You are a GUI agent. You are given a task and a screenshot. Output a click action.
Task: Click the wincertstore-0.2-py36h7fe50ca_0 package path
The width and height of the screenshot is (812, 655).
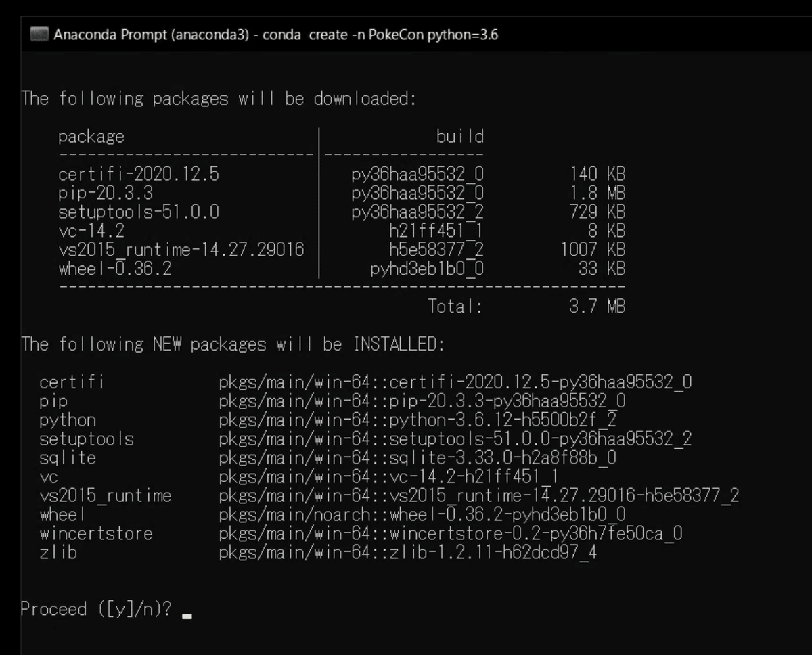click(451, 534)
